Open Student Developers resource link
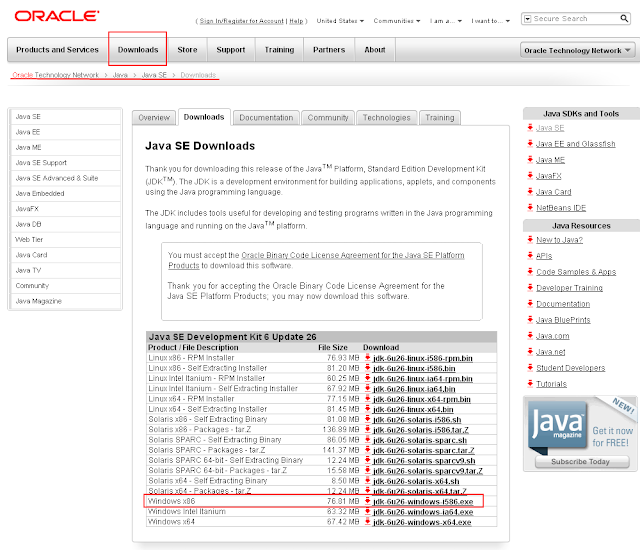Viewport: 640px width, 550px height. click(x=570, y=368)
